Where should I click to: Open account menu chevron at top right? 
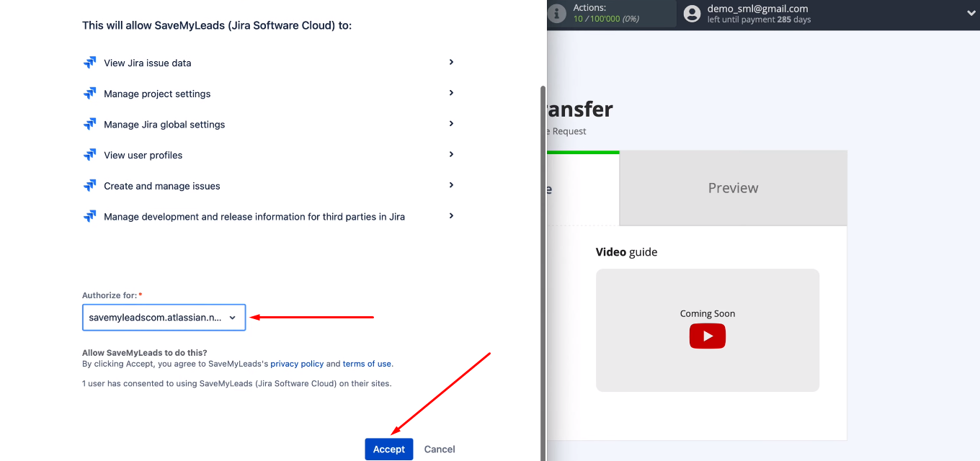coord(971,13)
